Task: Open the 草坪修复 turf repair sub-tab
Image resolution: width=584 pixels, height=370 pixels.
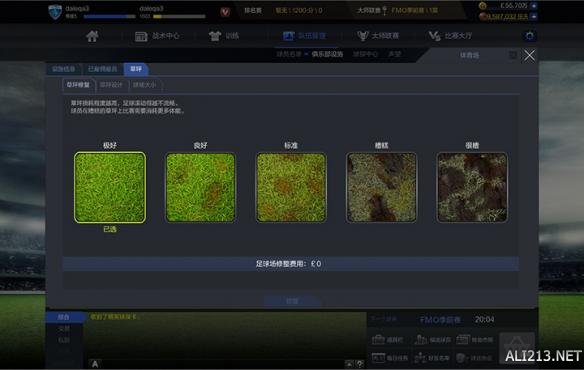Action: pyautogui.click(x=78, y=85)
